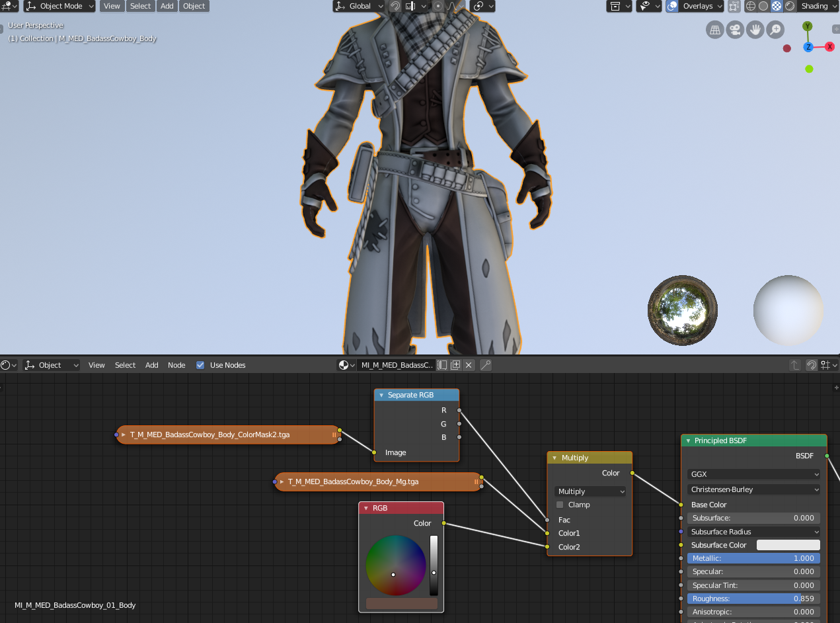Image resolution: width=840 pixels, height=623 pixels.
Task: Select solid viewport shading
Action: click(763, 6)
